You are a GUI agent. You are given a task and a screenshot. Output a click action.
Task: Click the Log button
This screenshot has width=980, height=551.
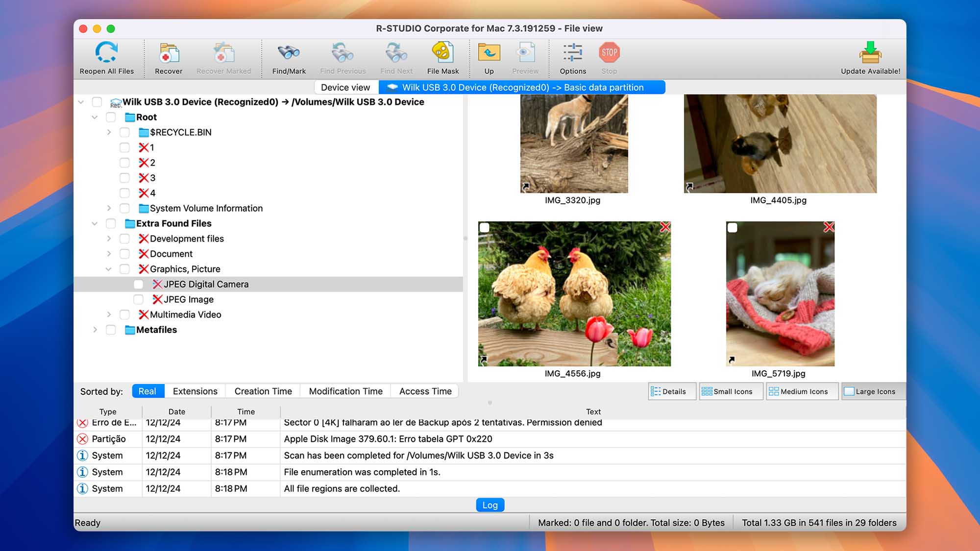(x=490, y=505)
